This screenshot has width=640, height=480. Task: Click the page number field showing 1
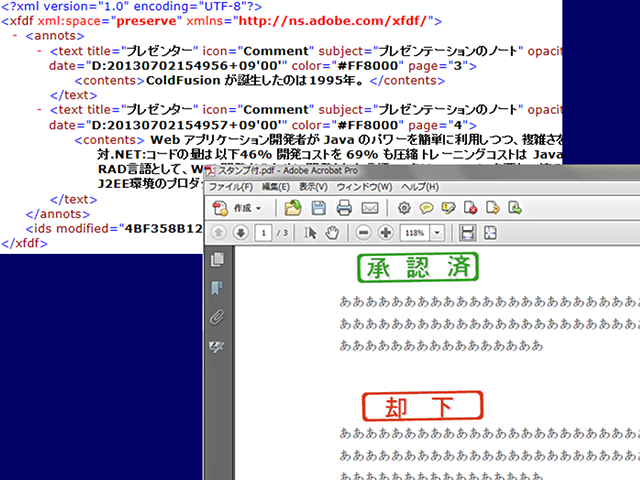click(263, 233)
